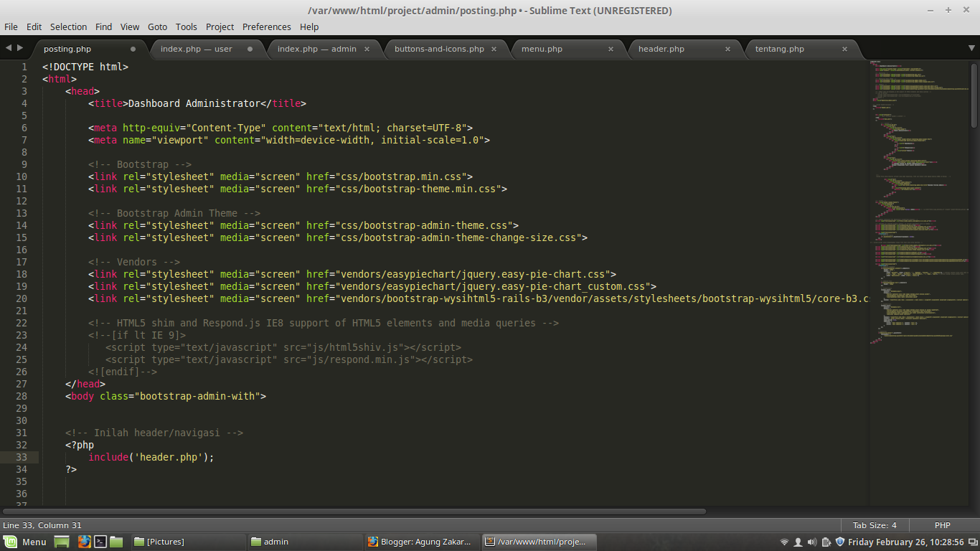Place cursor on include('header.php') line
The image size is (980, 551).
pos(151,457)
